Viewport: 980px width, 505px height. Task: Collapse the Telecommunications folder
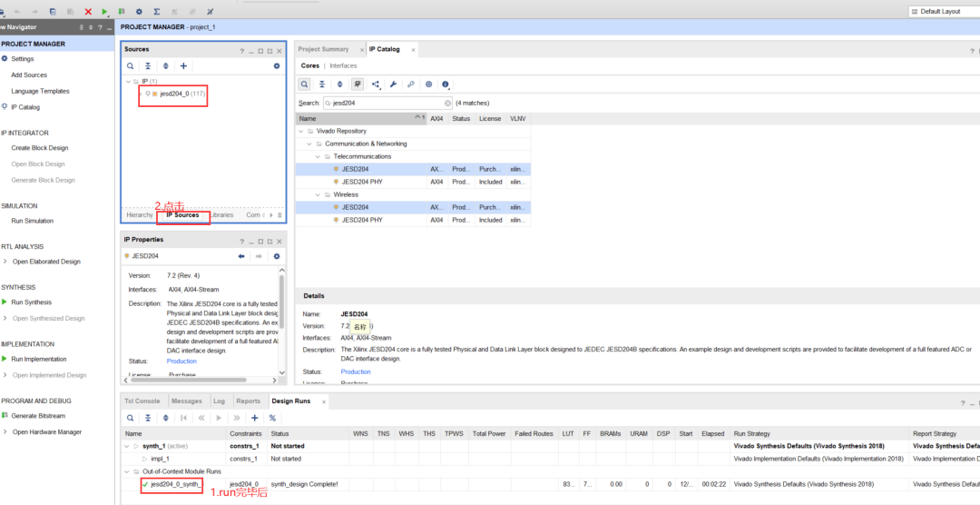coord(318,156)
